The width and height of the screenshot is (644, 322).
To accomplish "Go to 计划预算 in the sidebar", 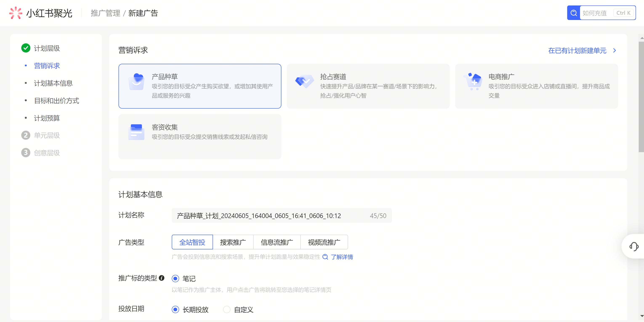I will [47, 118].
